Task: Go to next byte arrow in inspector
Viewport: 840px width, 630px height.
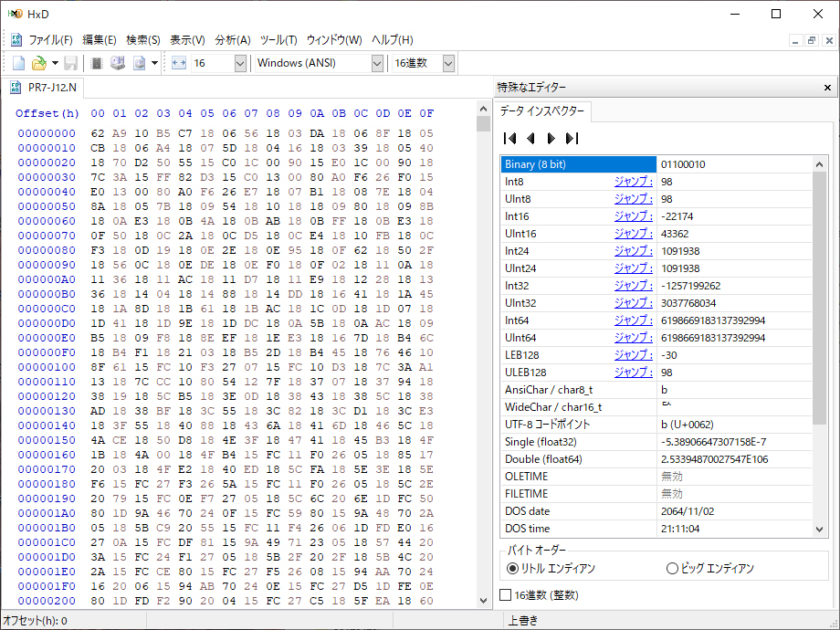Action: pos(551,138)
